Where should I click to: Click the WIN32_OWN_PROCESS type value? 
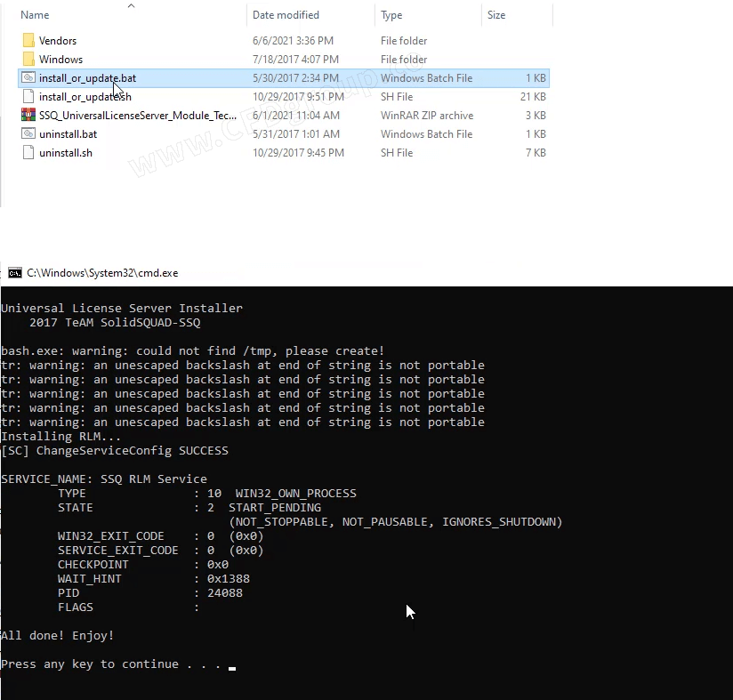pos(296,494)
